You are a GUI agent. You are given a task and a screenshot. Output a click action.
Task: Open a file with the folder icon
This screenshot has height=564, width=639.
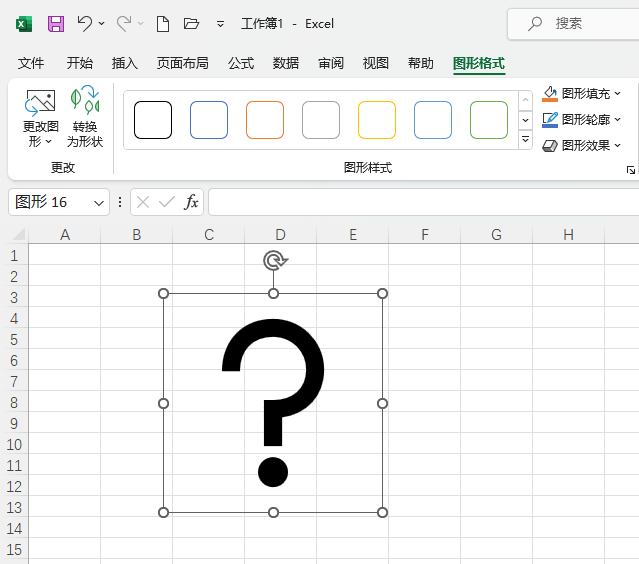point(191,24)
